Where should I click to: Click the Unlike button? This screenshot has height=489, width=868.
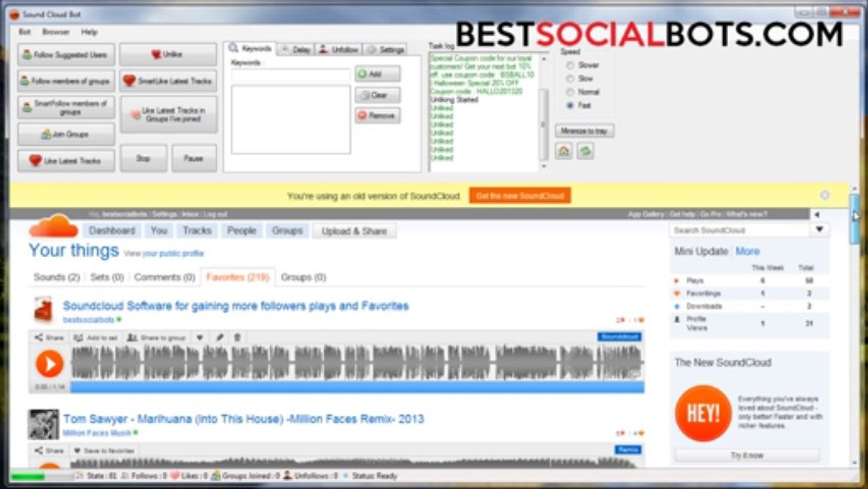(168, 54)
